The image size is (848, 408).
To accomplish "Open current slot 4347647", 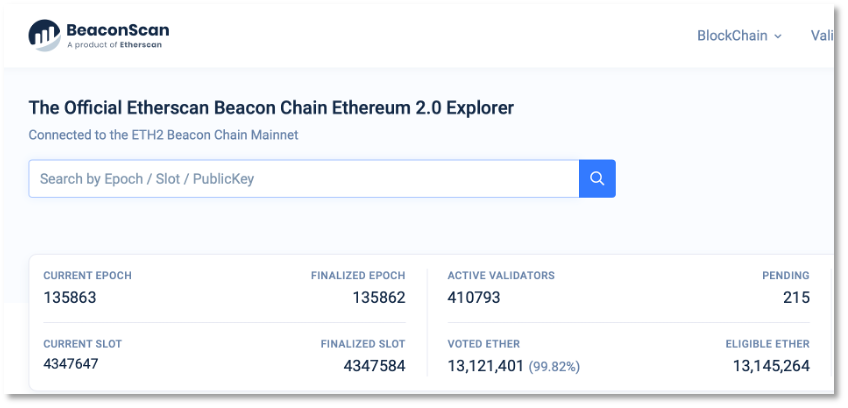I will click(70, 364).
